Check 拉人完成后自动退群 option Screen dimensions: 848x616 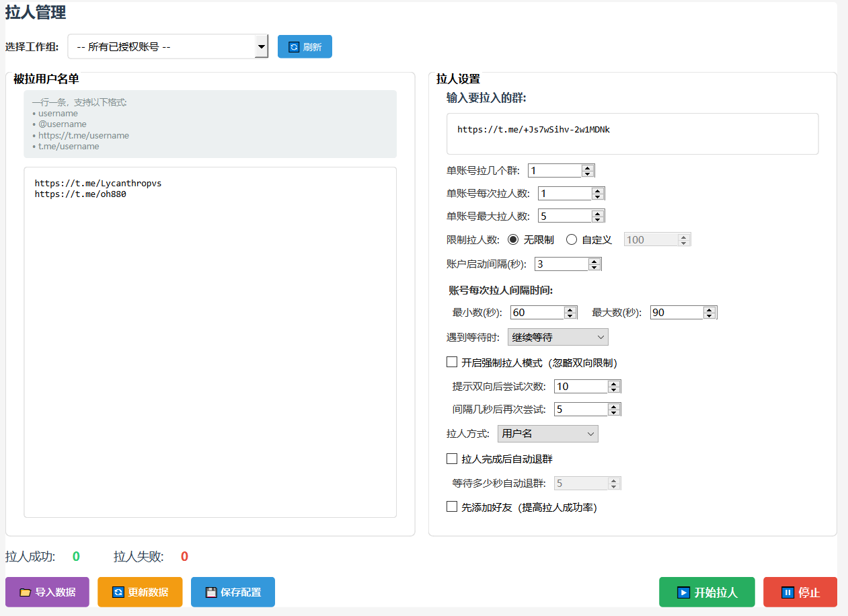pyautogui.click(x=452, y=459)
